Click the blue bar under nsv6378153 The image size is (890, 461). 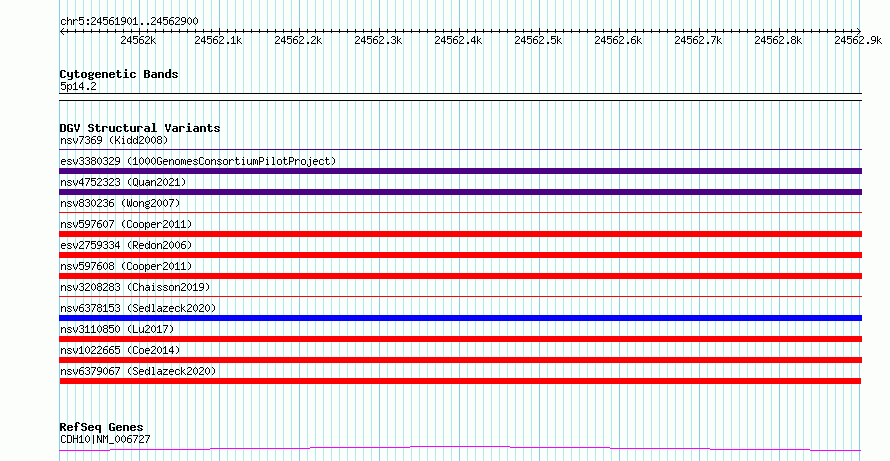coord(460,318)
